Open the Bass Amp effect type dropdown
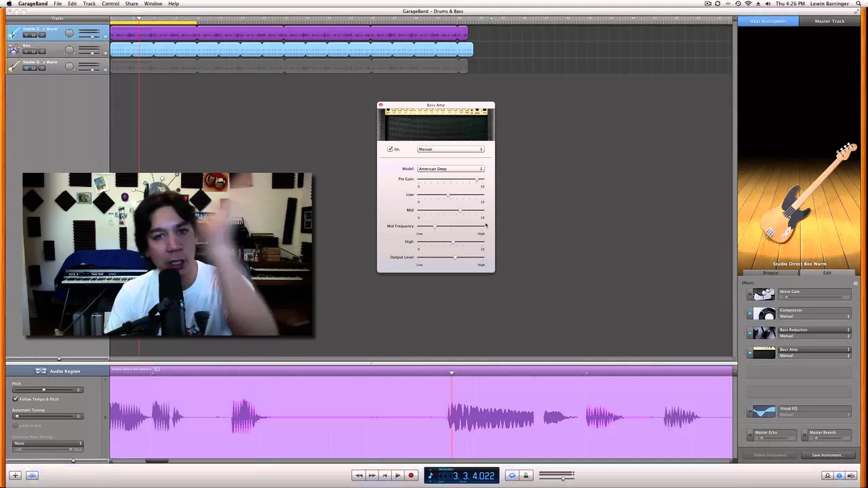Viewport: 868px width, 488px height. 814,350
